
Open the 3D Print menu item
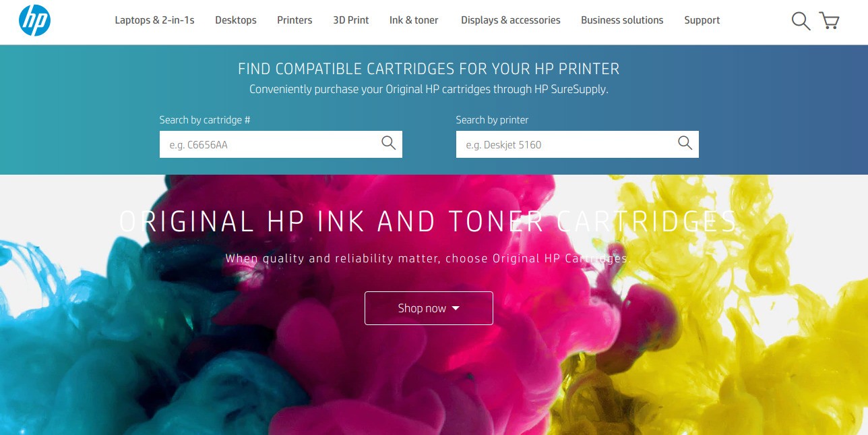351,20
